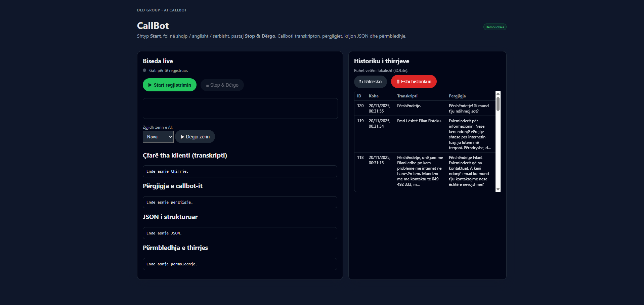Play the voice sample with Dëgjo zërin
The width and height of the screenshot is (644, 305).
[x=195, y=137]
